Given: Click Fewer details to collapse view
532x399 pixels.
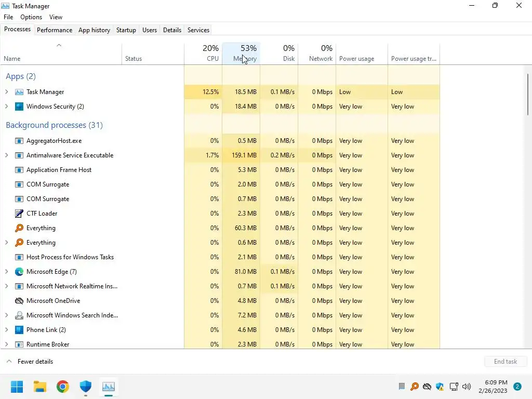Looking at the screenshot, I should pos(30,362).
